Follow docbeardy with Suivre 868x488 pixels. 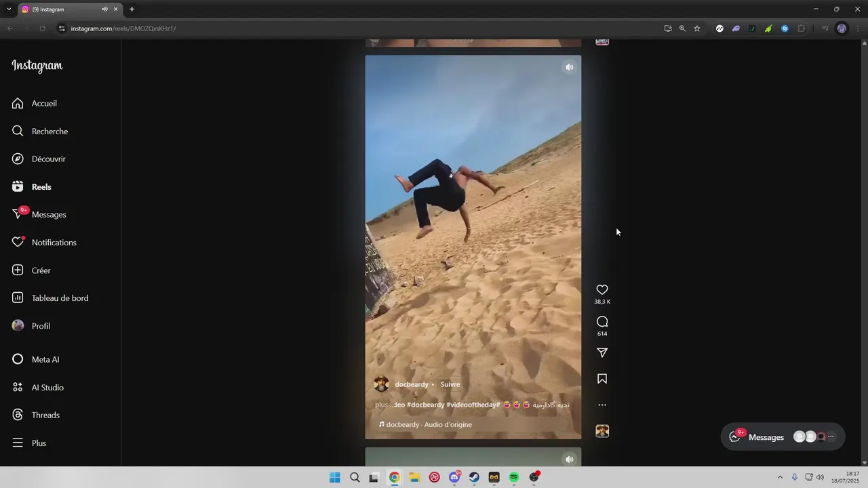pos(450,384)
